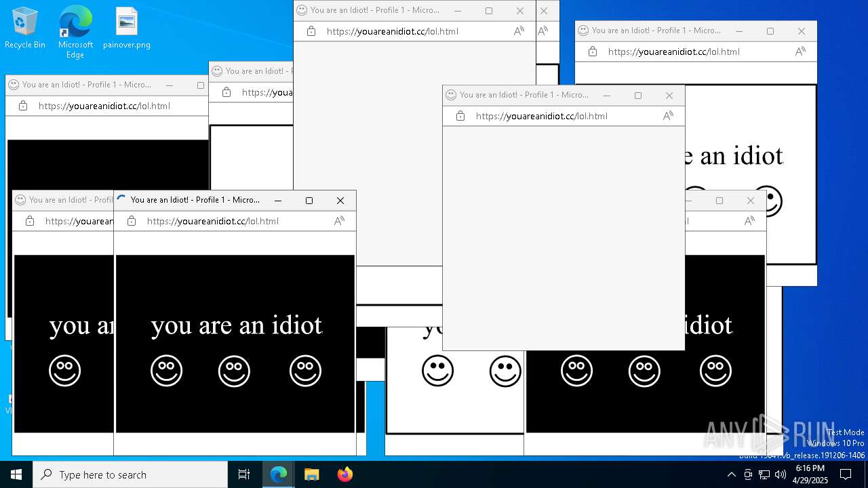Click Read aloud in lower-right black window
868x488 pixels.
coord(749,221)
